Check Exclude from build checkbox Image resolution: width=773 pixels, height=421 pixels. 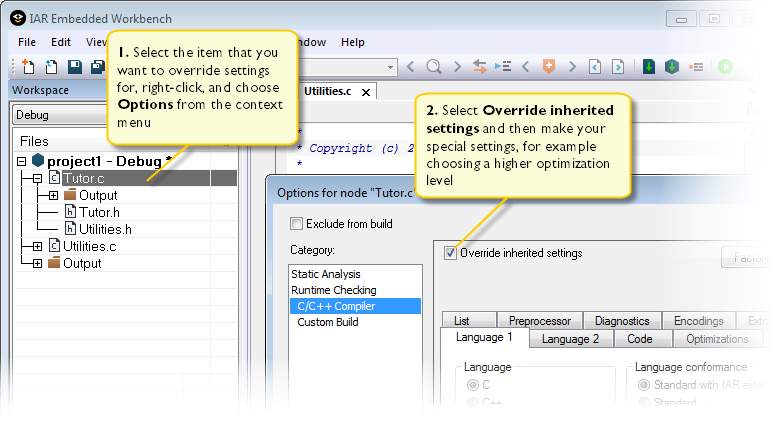coord(296,224)
